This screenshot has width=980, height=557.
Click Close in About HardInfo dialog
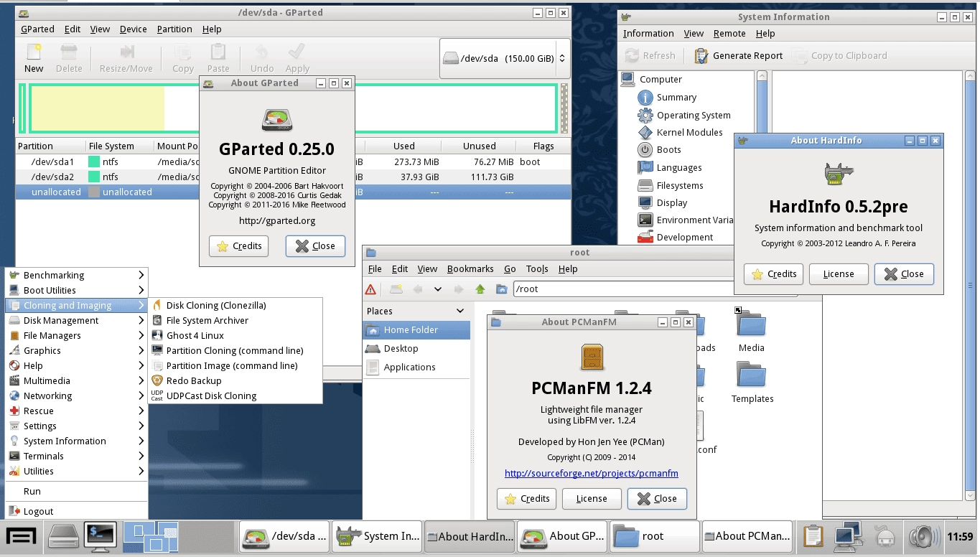tap(904, 273)
